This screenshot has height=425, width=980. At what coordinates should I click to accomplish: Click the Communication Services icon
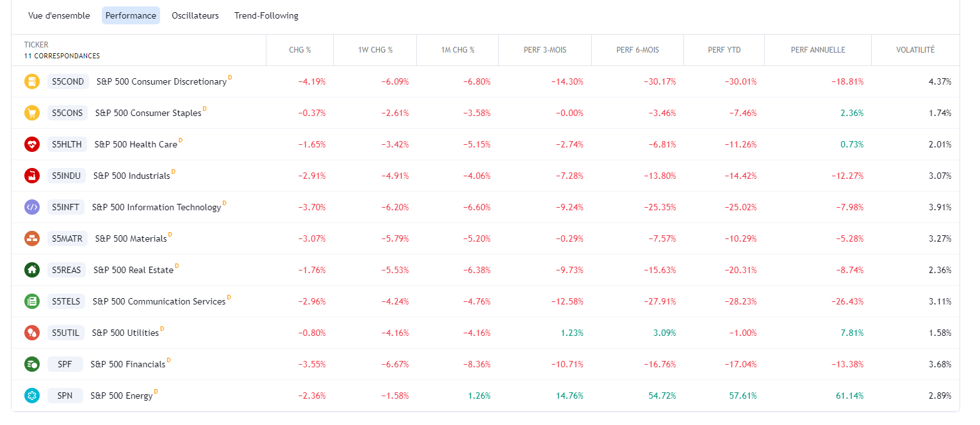click(32, 301)
